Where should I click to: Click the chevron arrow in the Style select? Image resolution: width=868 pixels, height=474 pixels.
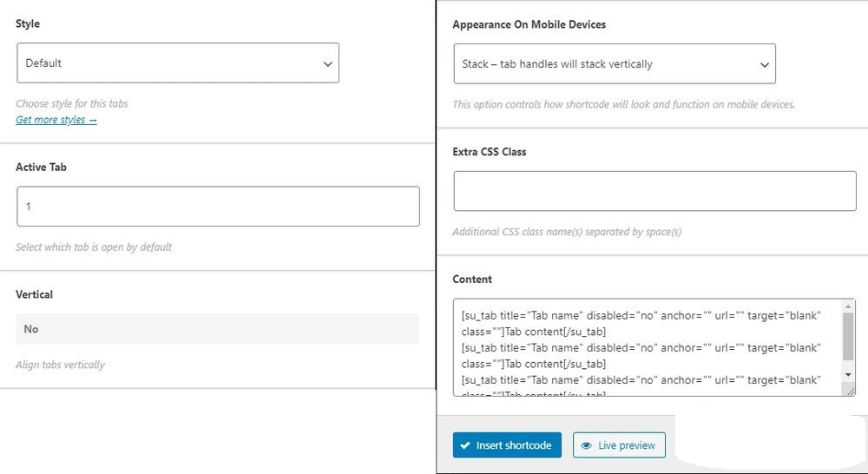pyautogui.click(x=327, y=64)
